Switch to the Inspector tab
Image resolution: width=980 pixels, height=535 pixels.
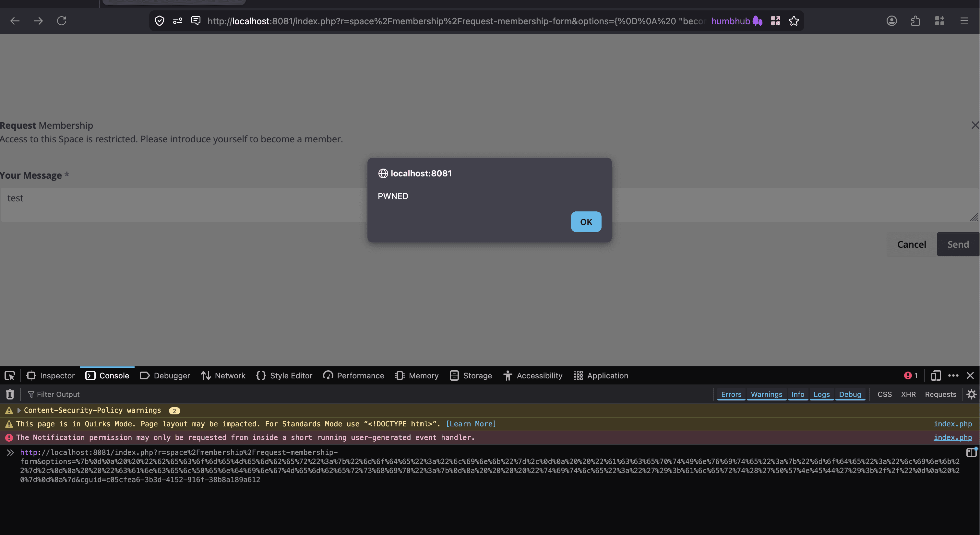tap(50, 375)
